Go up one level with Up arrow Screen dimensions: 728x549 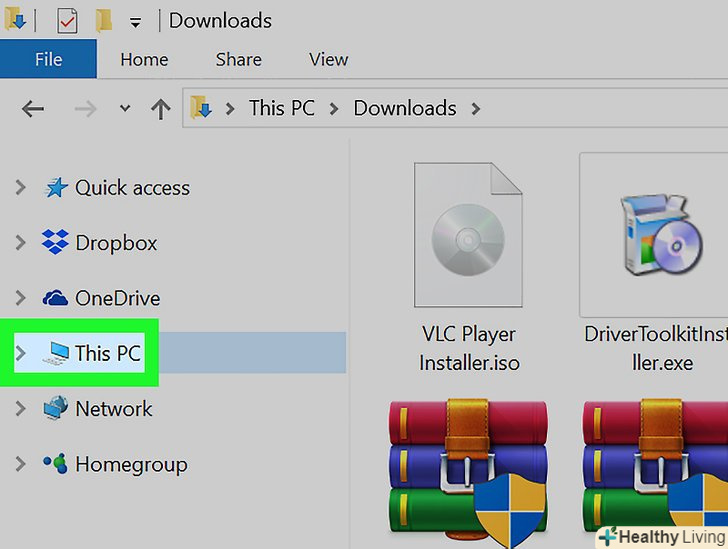pyautogui.click(x=161, y=109)
